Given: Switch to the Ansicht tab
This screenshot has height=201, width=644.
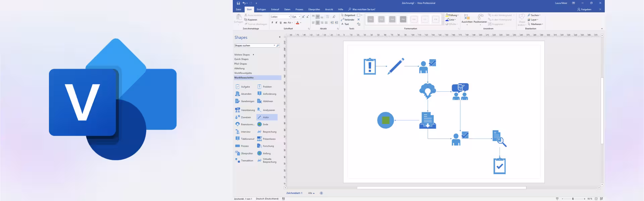Looking at the screenshot, I should (329, 9).
